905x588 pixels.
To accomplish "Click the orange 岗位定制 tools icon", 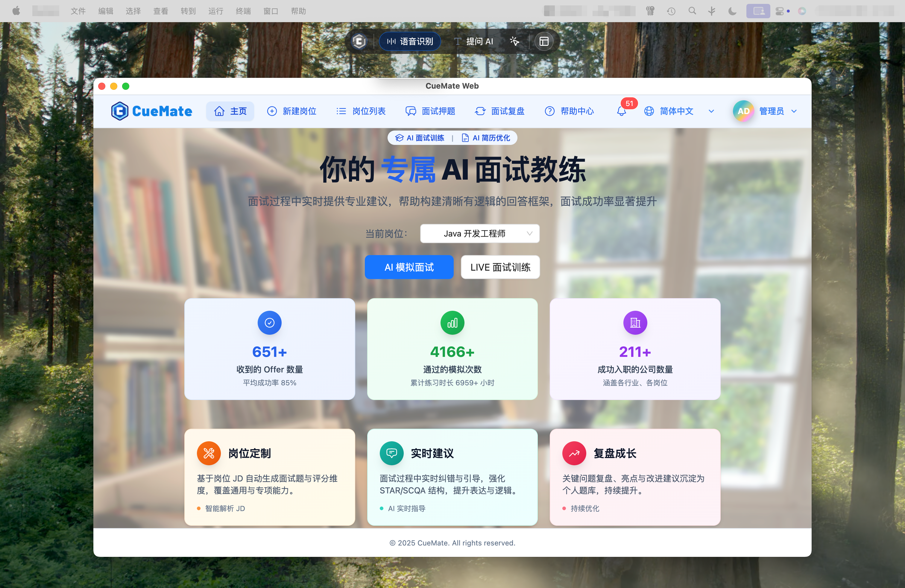I will (209, 453).
